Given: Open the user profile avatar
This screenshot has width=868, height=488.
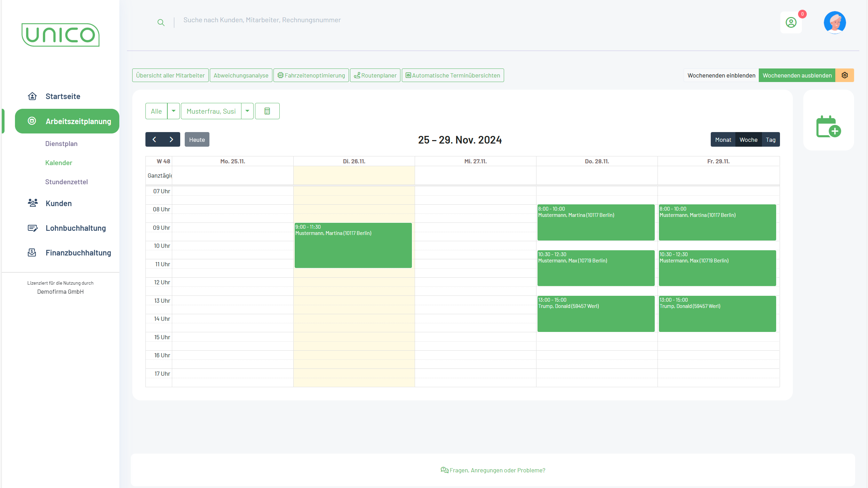Looking at the screenshot, I should [x=834, y=23].
